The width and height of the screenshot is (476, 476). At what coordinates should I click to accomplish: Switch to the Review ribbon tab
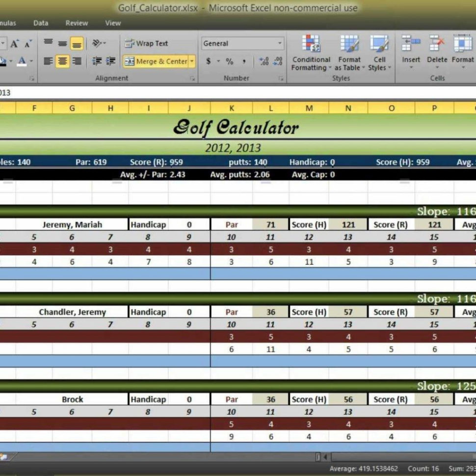coord(76,23)
